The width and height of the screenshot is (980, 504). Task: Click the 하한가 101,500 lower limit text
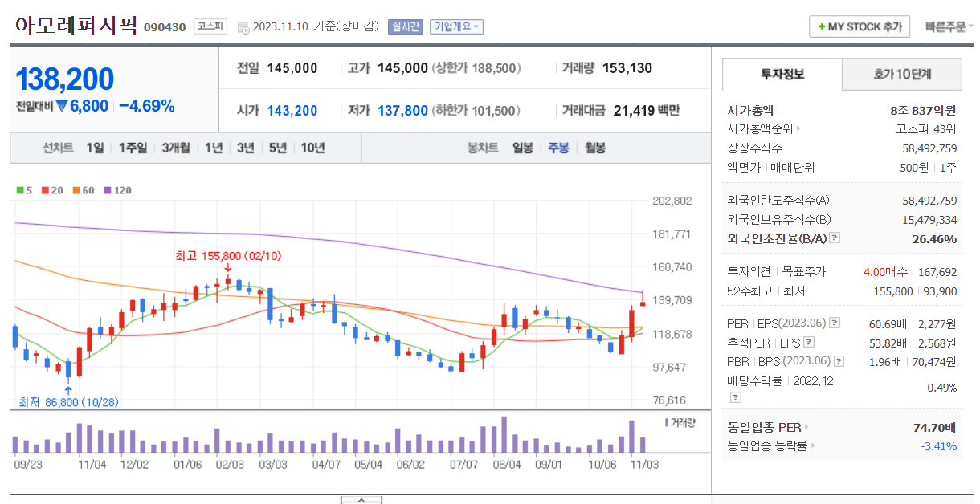476,111
